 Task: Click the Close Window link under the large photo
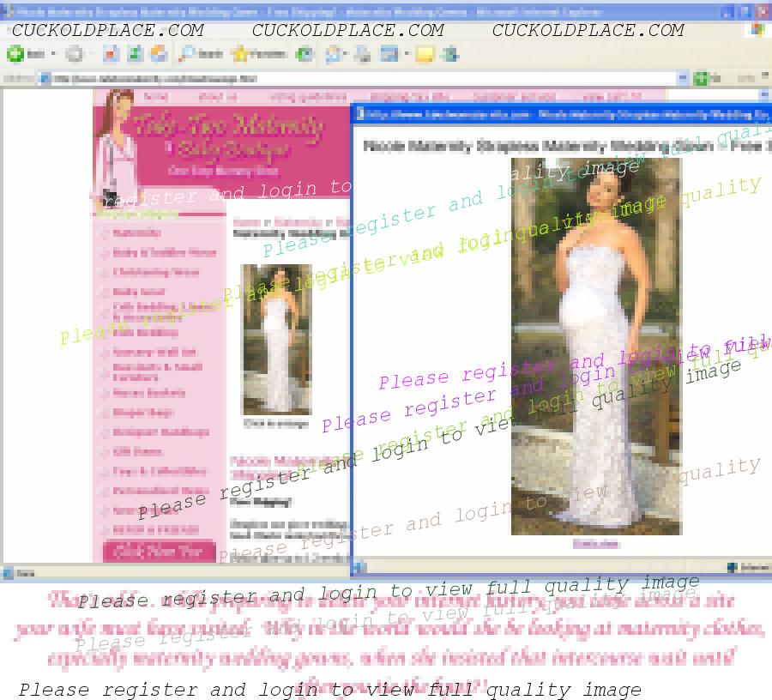coord(595,544)
